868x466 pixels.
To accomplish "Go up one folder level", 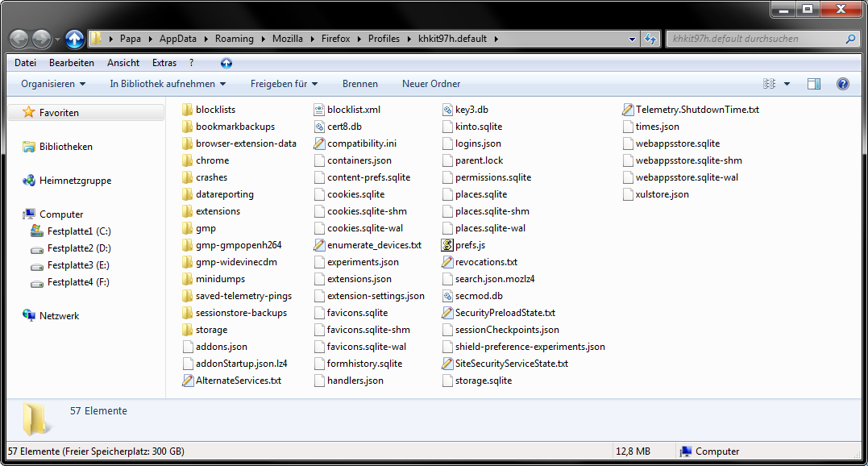I will pos(75,39).
